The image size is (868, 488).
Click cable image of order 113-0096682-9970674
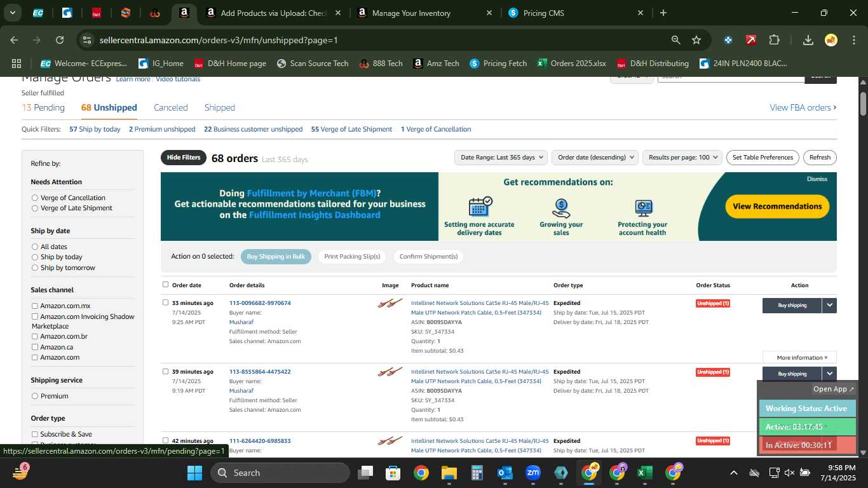(390, 304)
